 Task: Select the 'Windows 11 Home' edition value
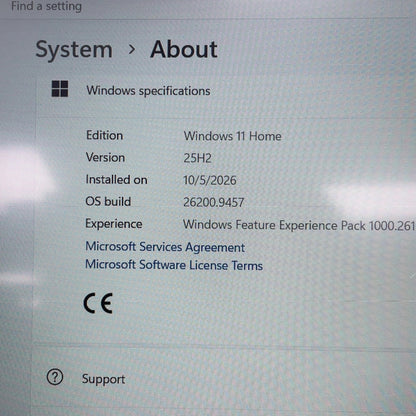(x=233, y=136)
